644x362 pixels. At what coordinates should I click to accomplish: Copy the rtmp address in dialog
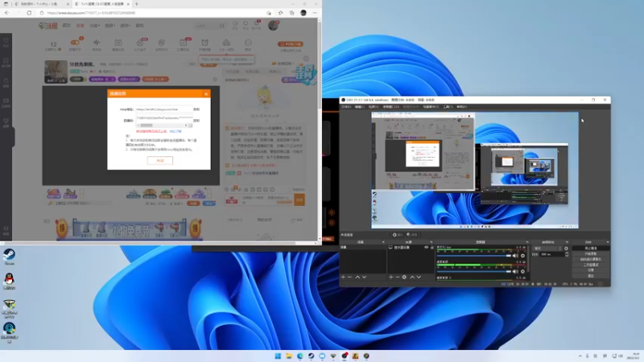click(196, 109)
